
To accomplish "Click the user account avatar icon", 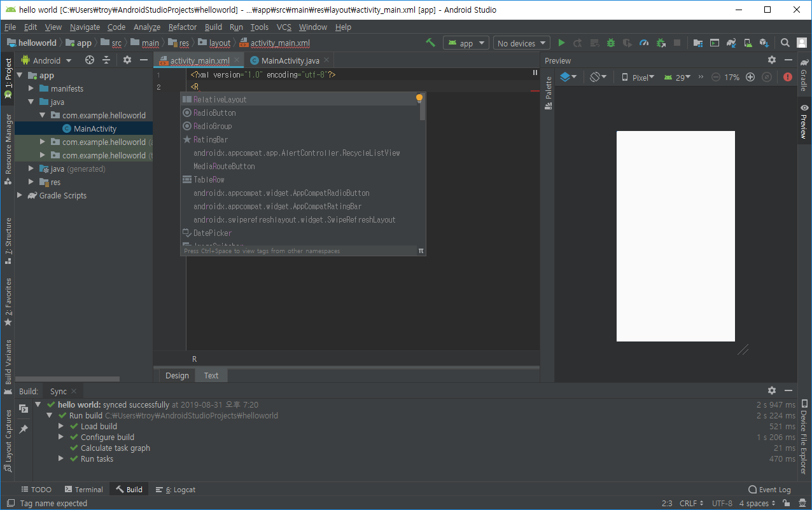I will click(x=802, y=43).
